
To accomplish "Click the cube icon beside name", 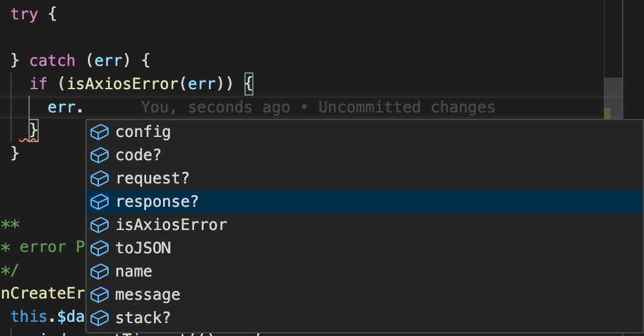I will point(100,271).
